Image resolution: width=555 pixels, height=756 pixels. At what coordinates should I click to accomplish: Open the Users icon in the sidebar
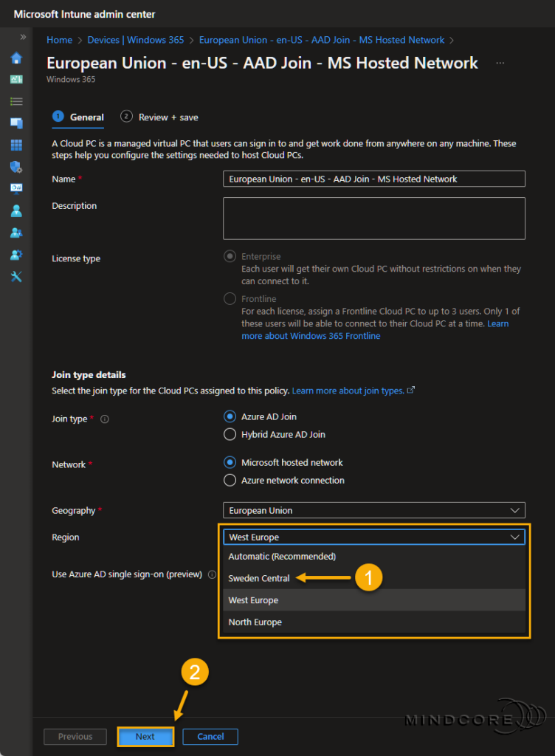pos(16,210)
